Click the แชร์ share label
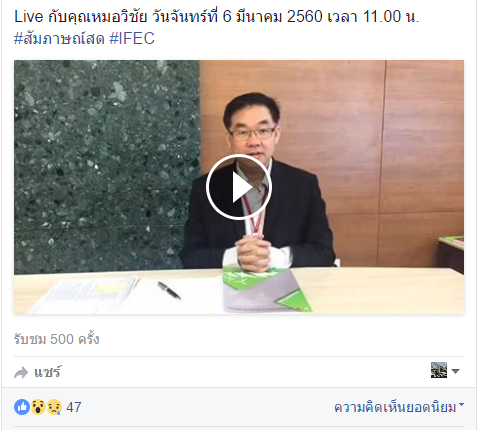The width and height of the screenshot is (480, 430). (x=47, y=372)
